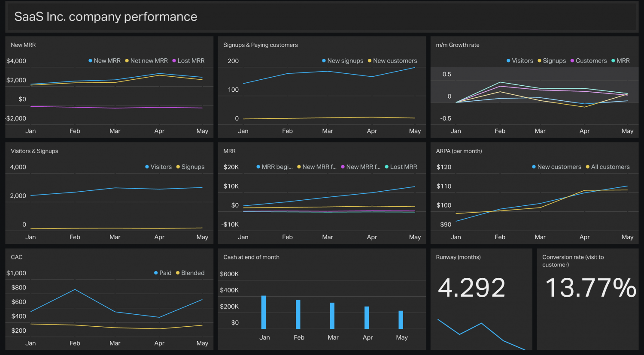The image size is (644, 355).
Task: Click the New MRR legend dot icon
Action: 89,60
